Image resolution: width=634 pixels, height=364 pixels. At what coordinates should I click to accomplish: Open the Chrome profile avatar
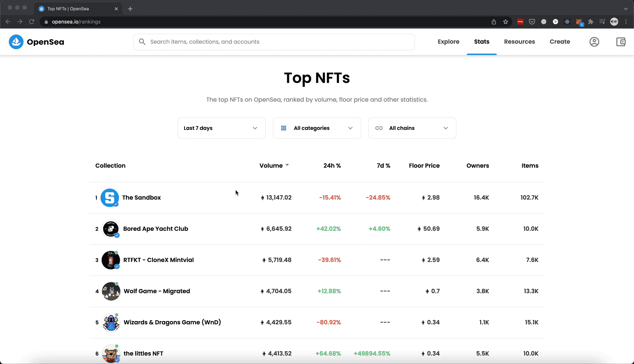[x=614, y=22]
